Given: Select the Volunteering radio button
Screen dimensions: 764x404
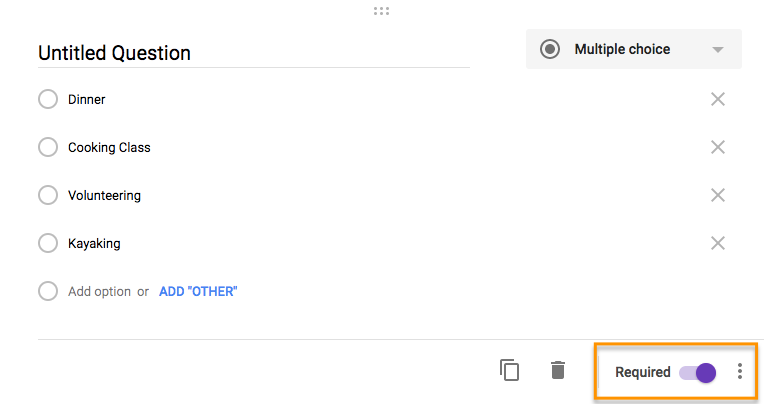Looking at the screenshot, I should point(48,195).
